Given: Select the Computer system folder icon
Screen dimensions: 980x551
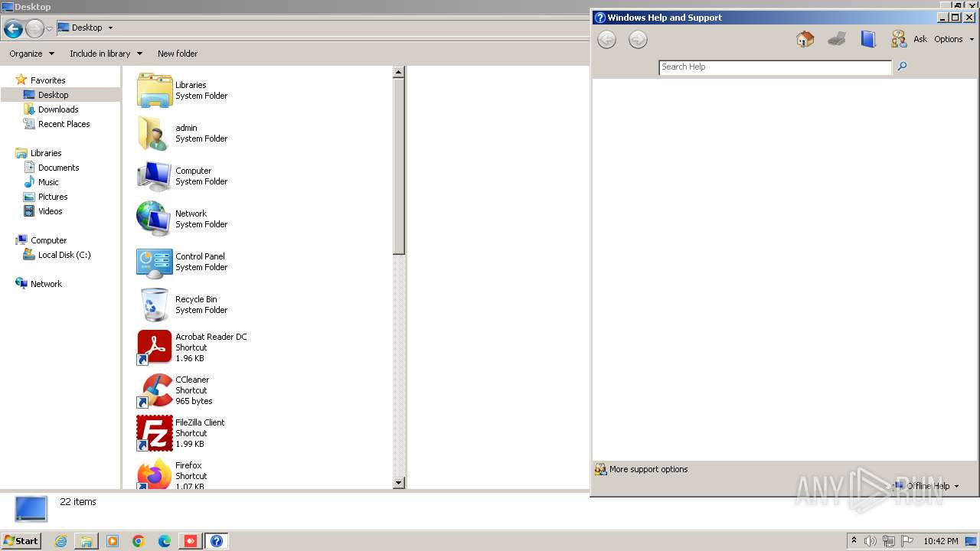Looking at the screenshot, I should (155, 176).
